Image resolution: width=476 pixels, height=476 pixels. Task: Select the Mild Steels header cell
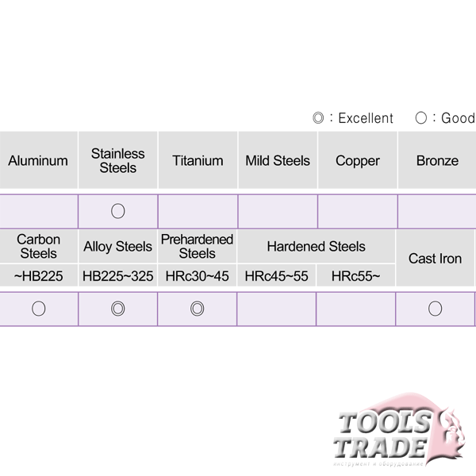[x=278, y=160]
